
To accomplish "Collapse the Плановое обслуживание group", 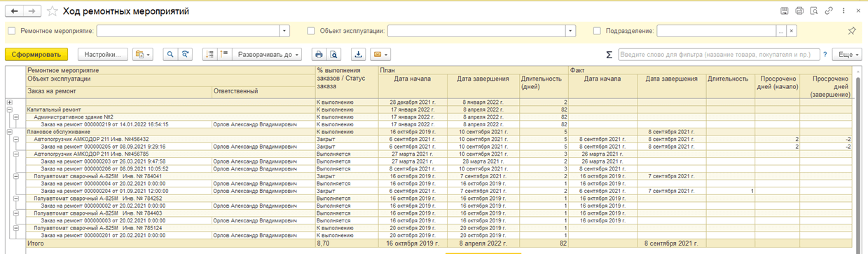I will coord(9,131).
